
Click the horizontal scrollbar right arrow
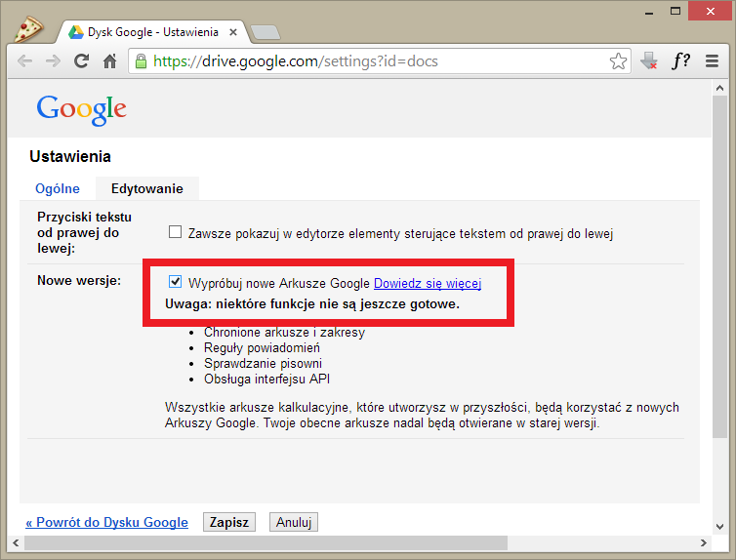[x=703, y=542]
